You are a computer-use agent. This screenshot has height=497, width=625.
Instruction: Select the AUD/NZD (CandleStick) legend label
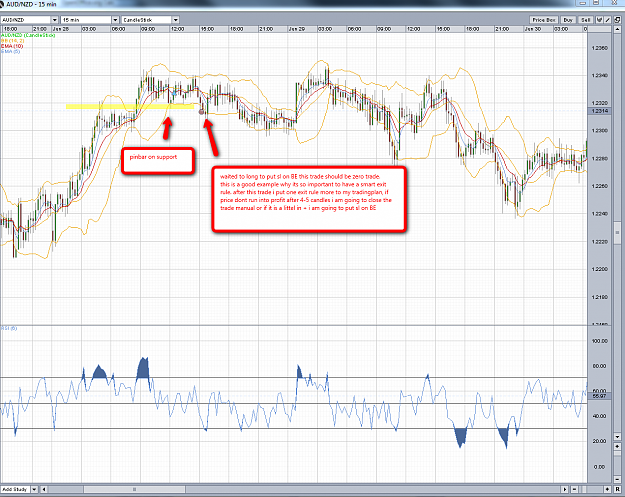pyautogui.click(x=28, y=35)
